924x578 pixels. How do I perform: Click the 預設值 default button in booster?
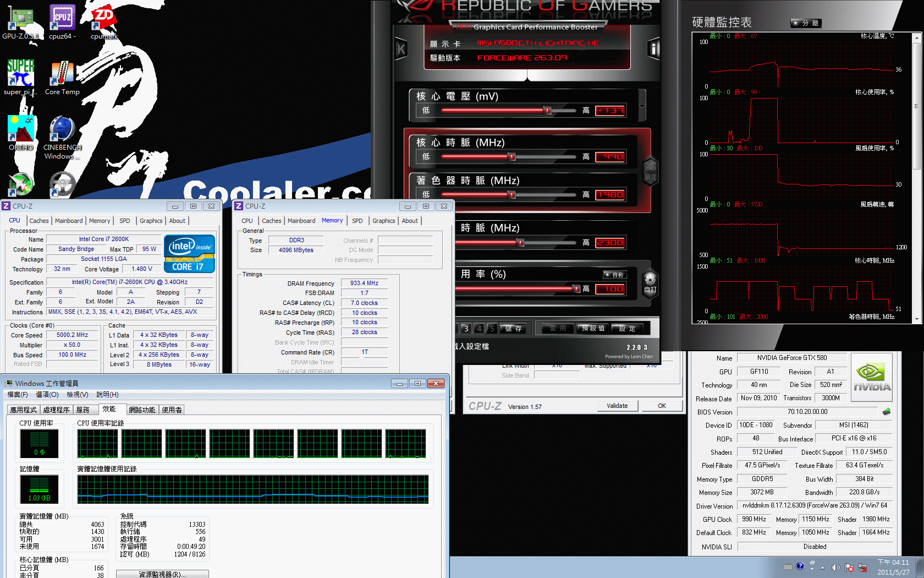(x=593, y=329)
